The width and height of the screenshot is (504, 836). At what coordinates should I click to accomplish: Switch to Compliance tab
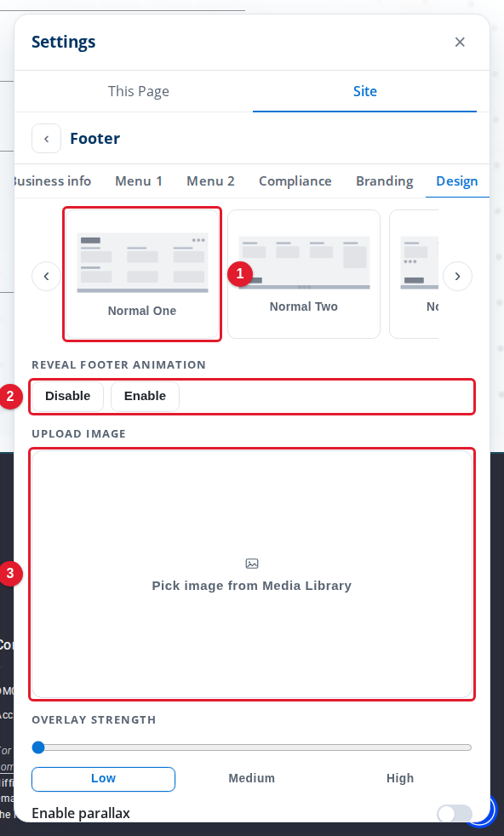point(295,181)
